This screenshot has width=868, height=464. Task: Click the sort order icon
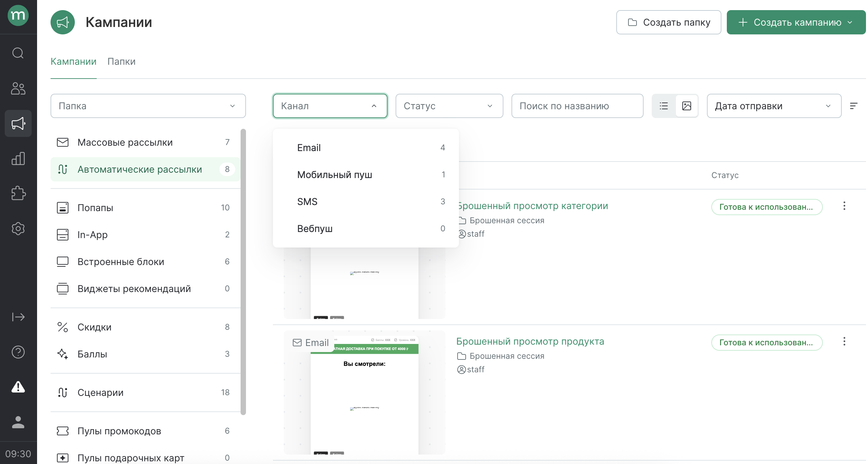854,106
